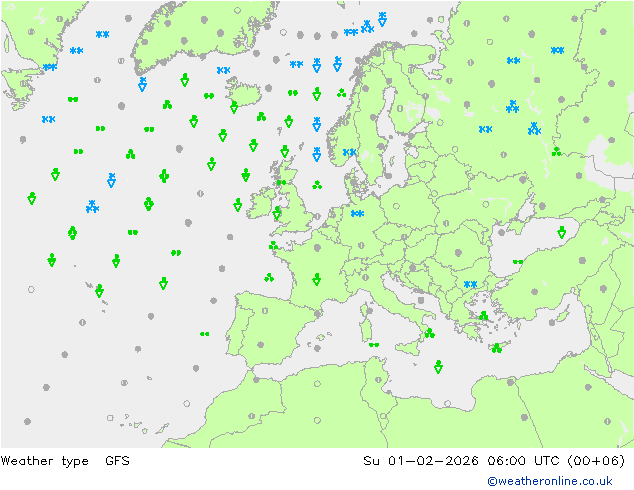Click the green rain symbol near the Ukraine-Russia border
The height and width of the screenshot is (490, 634).
pyautogui.click(x=557, y=152)
